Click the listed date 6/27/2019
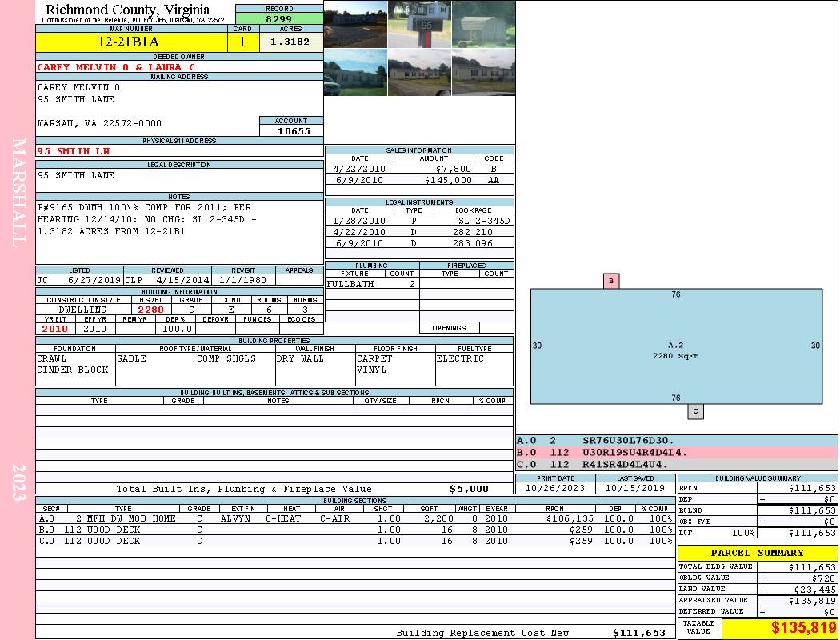The height and width of the screenshot is (640, 840). tap(94, 280)
